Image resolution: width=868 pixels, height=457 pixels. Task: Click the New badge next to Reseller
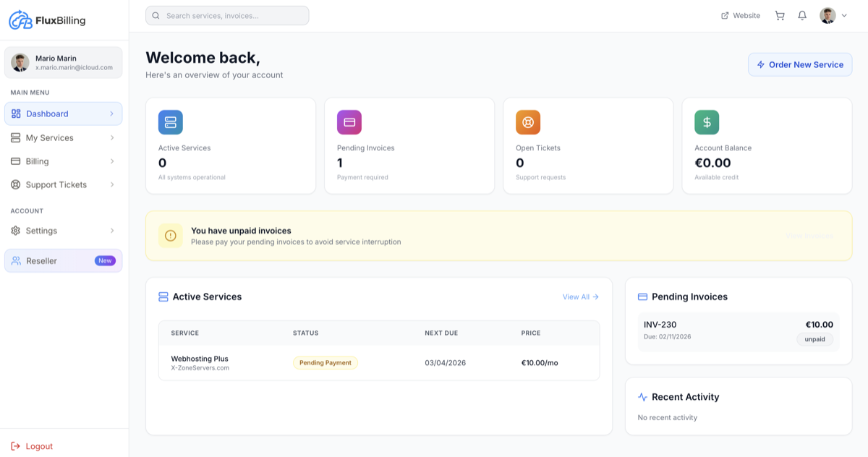click(x=105, y=260)
